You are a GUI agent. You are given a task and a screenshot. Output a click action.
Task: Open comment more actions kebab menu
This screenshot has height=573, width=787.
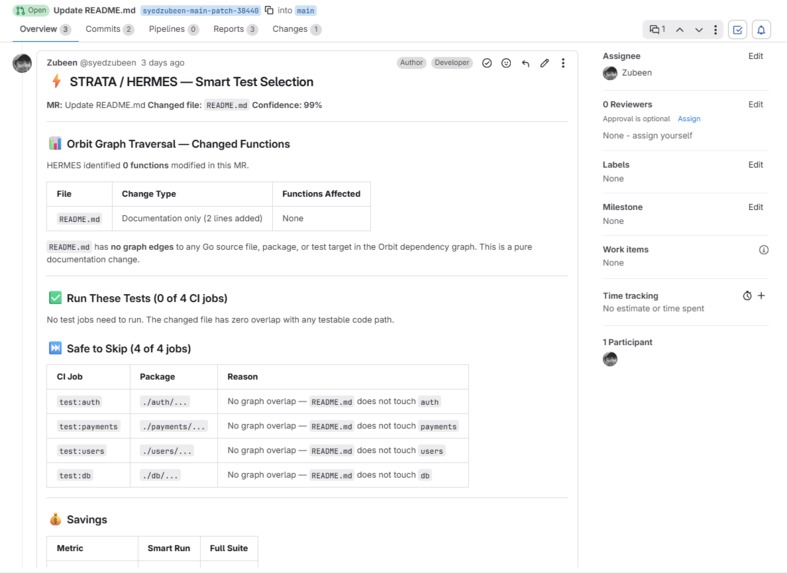[563, 63]
